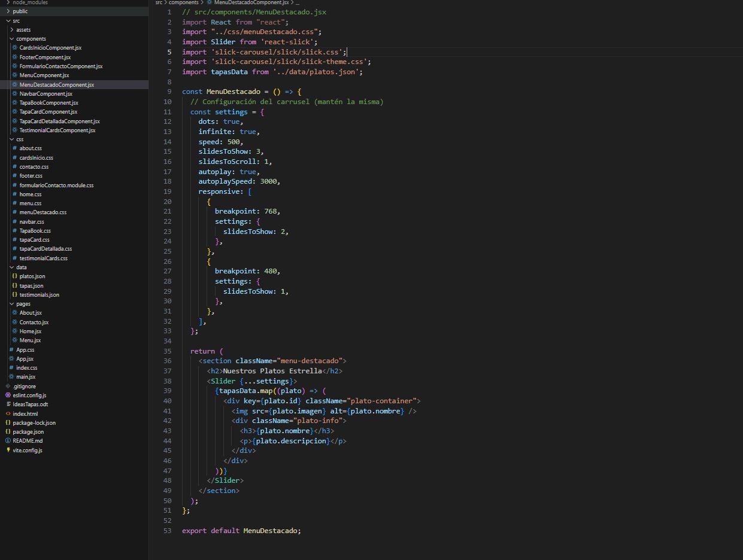
Task: Open tapaCardDetallada.css file
Action: (x=46, y=249)
